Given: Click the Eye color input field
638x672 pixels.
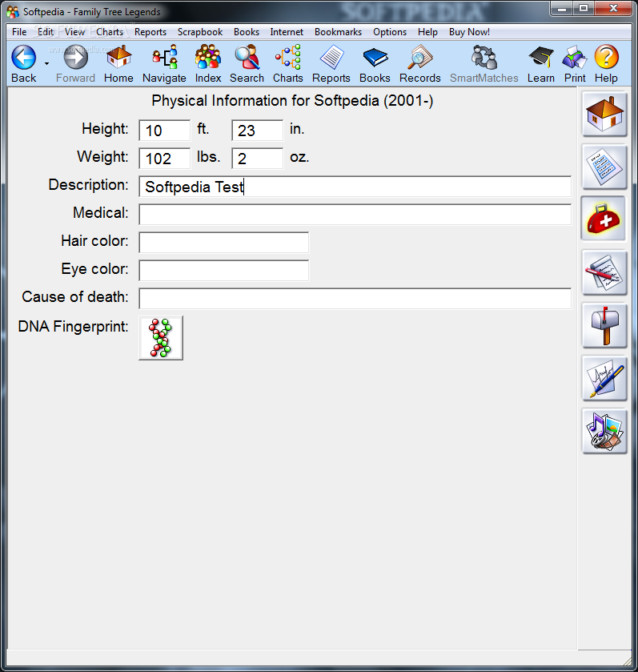Looking at the screenshot, I should pos(224,271).
